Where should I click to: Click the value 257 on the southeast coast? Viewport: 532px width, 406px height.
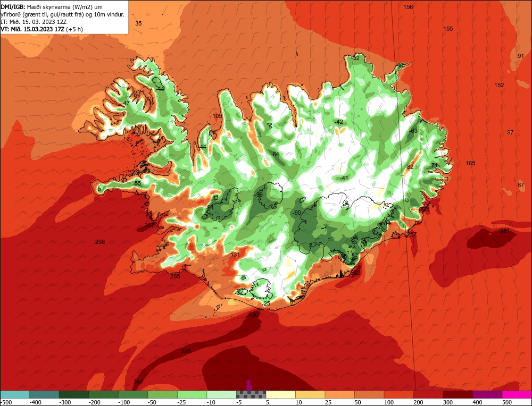pyautogui.click(x=412, y=234)
